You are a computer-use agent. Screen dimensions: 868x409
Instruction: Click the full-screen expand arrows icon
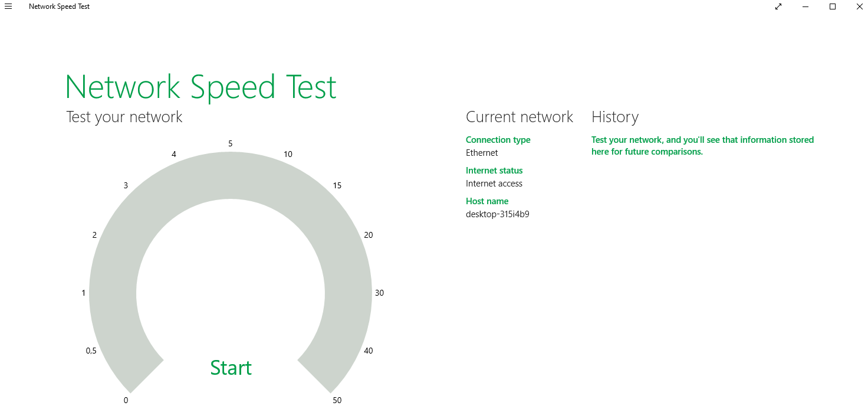(x=778, y=6)
